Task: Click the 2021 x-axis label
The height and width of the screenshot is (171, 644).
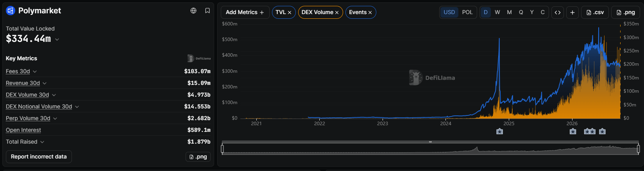Action: tap(256, 124)
